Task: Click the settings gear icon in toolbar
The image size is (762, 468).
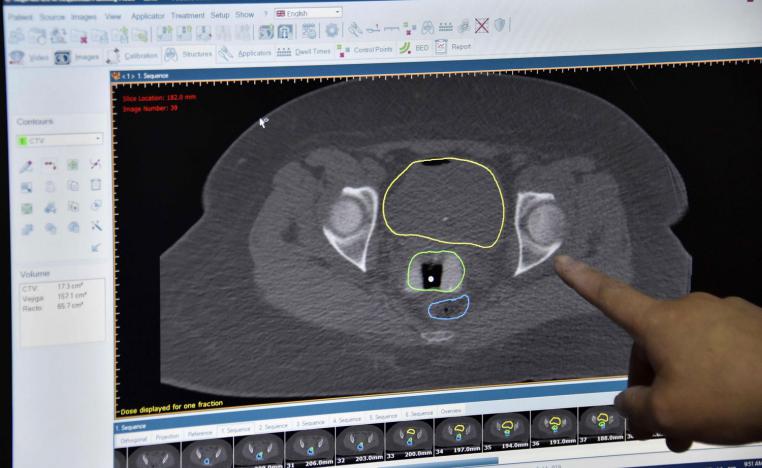Action: point(332,31)
